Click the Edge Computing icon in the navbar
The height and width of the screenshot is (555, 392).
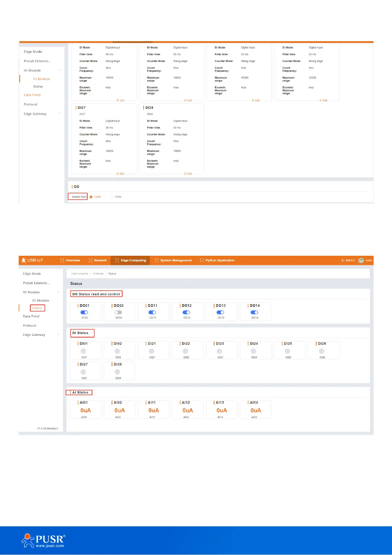pos(117,260)
